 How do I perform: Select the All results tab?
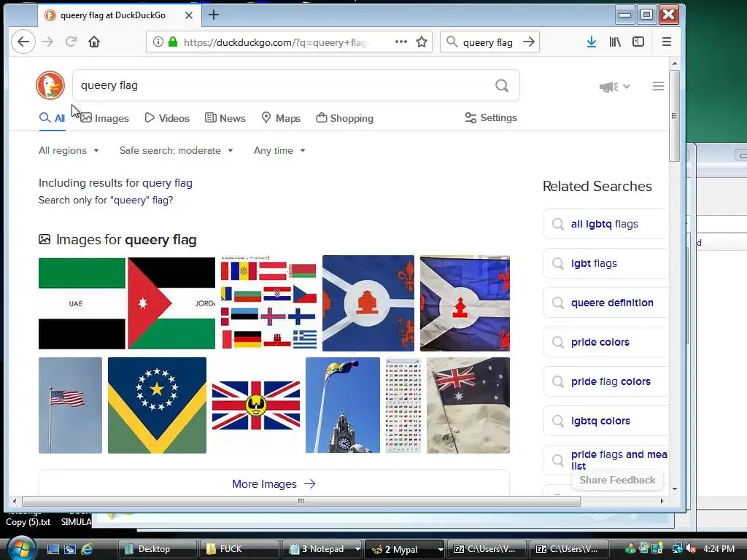[x=52, y=118]
